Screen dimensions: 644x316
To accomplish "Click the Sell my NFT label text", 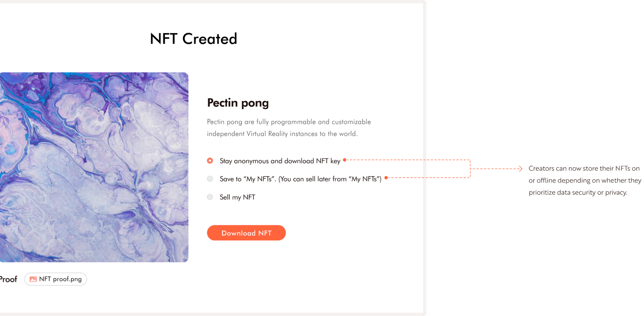I will 237,197.
